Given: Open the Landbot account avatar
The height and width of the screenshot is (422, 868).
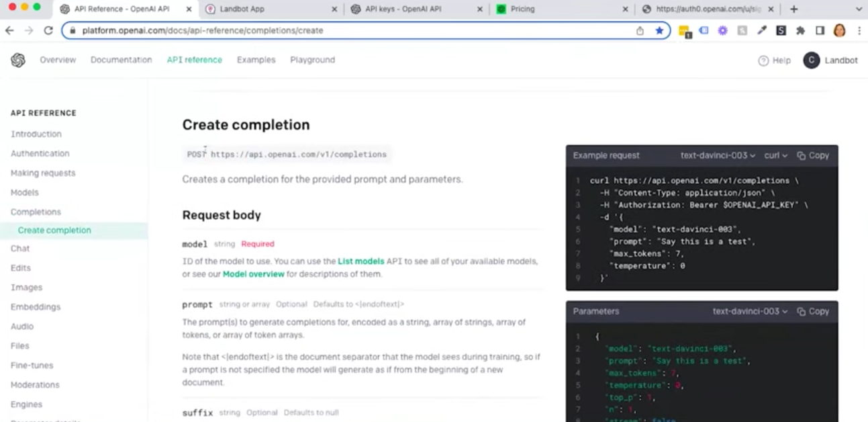Looking at the screenshot, I should click(811, 60).
